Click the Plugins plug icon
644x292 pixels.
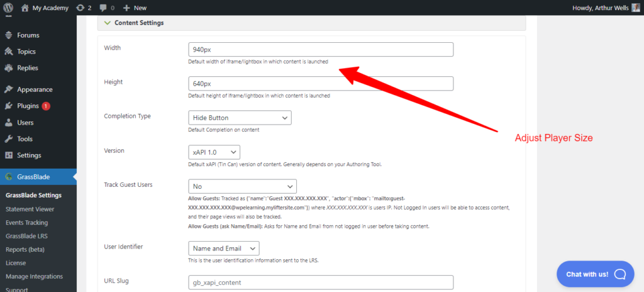pos(9,106)
